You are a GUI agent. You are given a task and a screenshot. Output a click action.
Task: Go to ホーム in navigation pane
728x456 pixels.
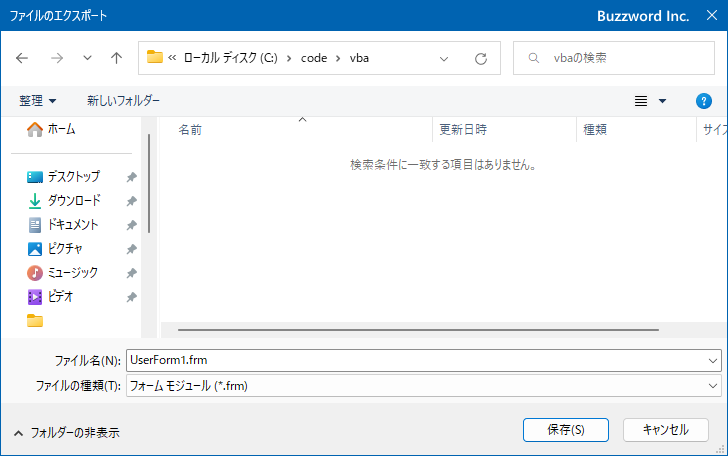point(51,129)
